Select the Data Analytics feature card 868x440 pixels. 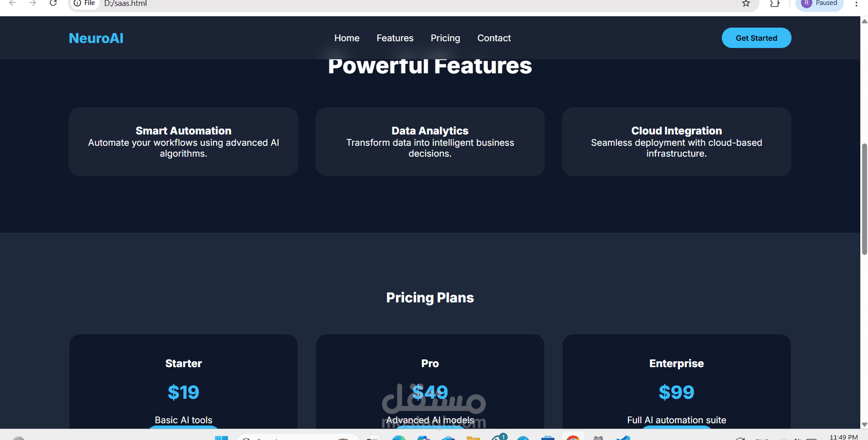click(430, 142)
